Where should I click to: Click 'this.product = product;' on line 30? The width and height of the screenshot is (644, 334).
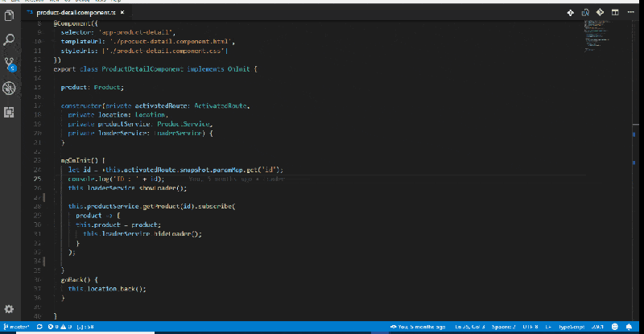[118, 225]
